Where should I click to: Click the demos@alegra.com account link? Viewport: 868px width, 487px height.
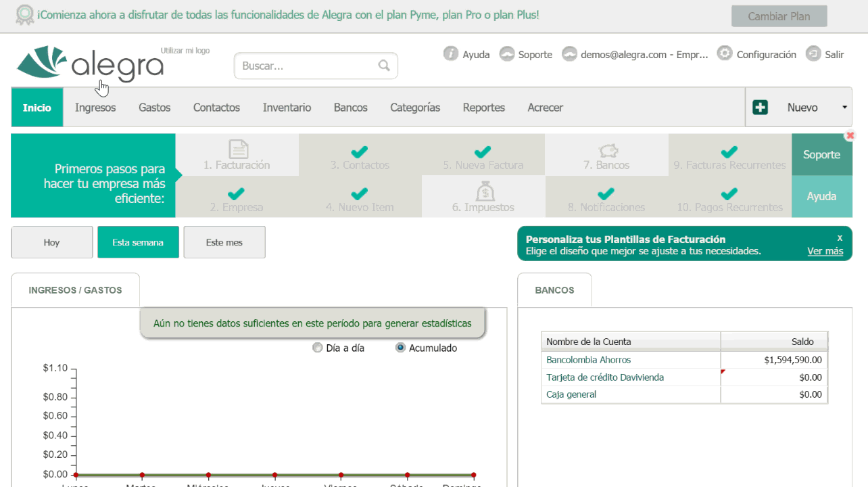644,55
